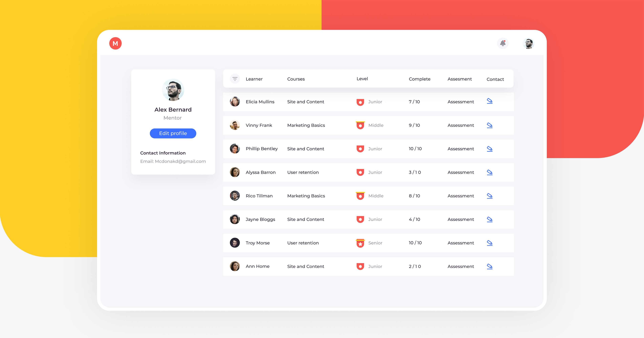Sort by the Courses column header
Viewport: 644px width, 338px height.
296,79
